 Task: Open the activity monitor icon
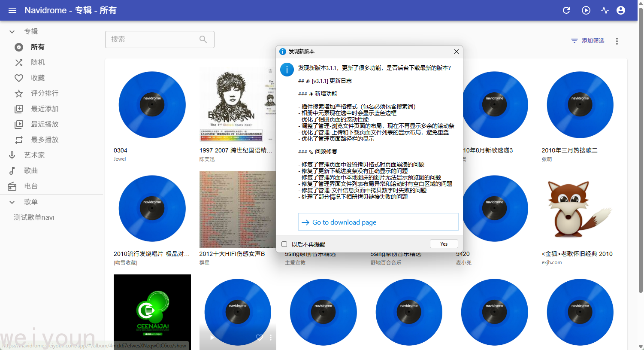point(605,10)
